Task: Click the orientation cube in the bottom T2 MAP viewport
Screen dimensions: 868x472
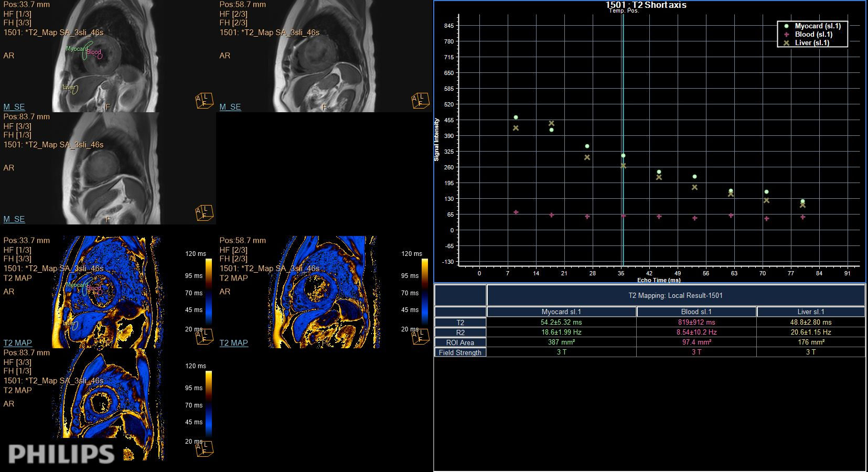Action: pyautogui.click(x=204, y=449)
